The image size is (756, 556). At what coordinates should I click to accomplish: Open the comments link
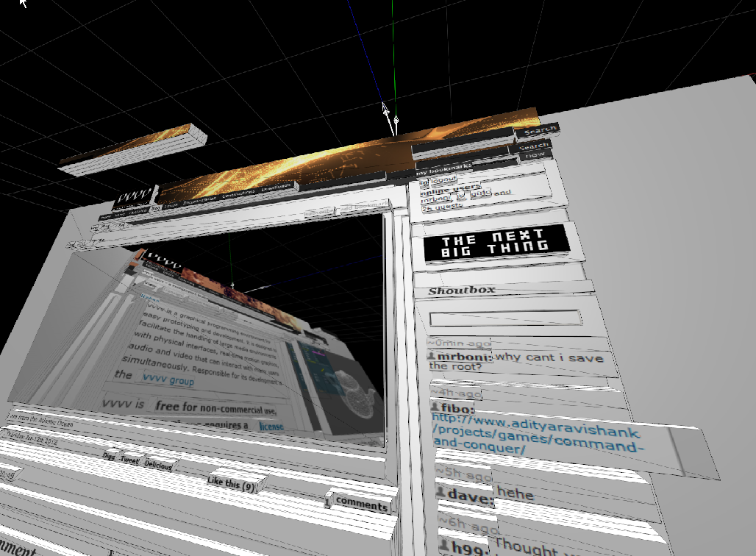click(361, 505)
